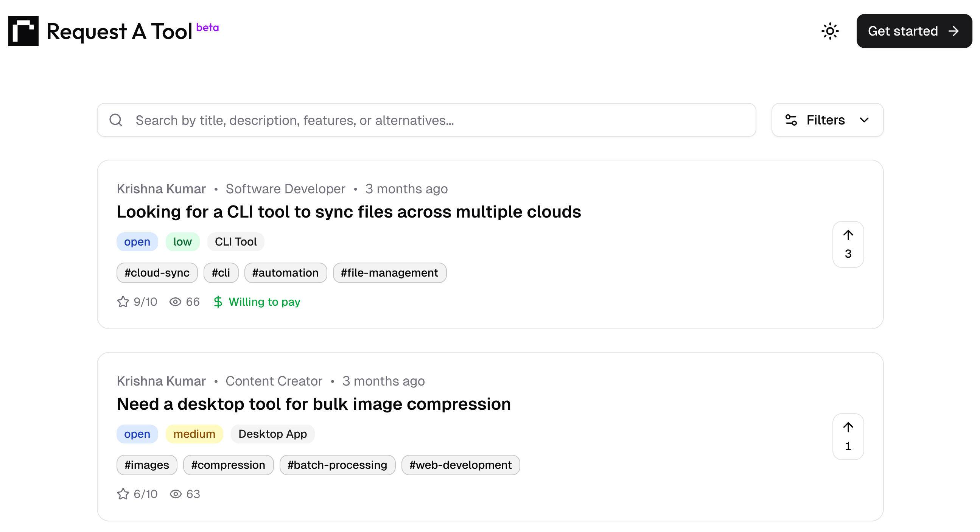Viewport: 980px width, 532px height.
Task: Click the sliders icon in Filters button
Action: click(x=791, y=120)
